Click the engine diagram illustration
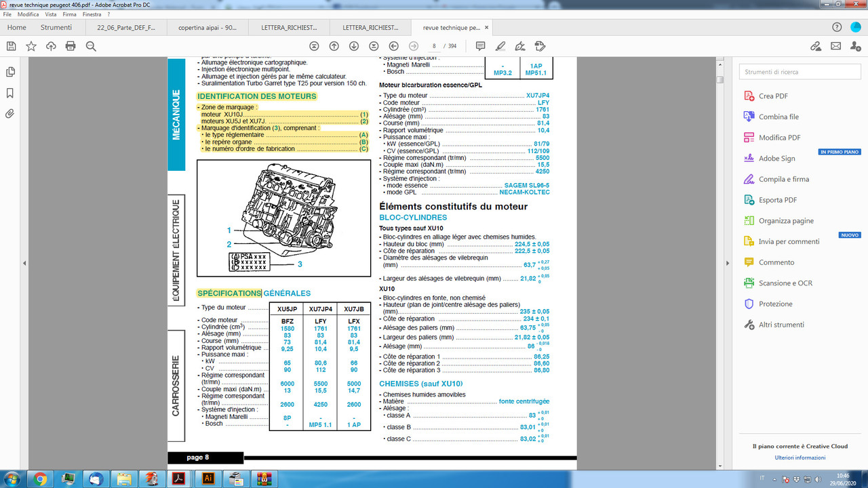Screen dimensions: 868x488 tap(283, 218)
